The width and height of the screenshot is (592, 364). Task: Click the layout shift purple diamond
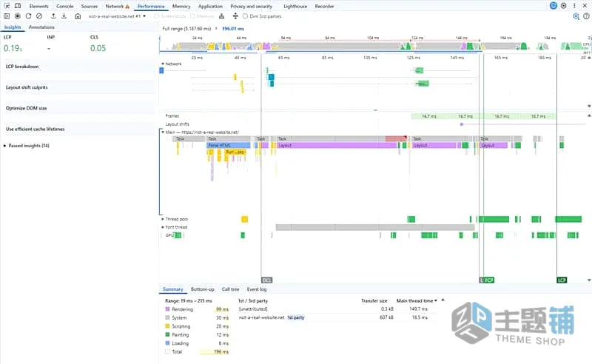pyautogui.click(x=461, y=124)
